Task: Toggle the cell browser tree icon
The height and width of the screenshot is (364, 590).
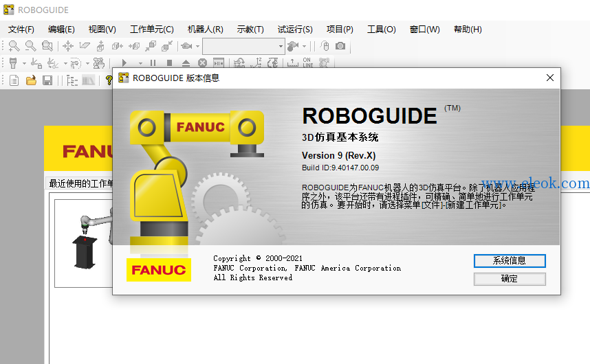Action: coord(72,80)
